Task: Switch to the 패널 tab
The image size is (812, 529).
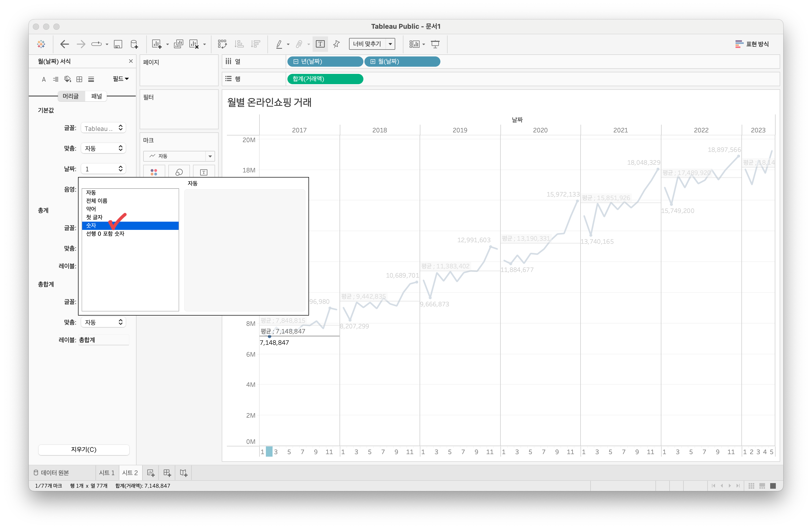Action: 96,96
